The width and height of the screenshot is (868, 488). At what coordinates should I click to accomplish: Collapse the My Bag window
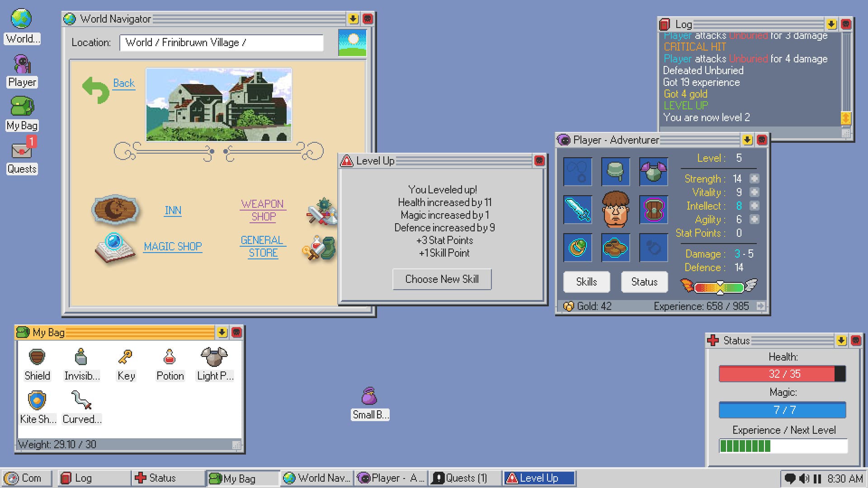point(221,333)
